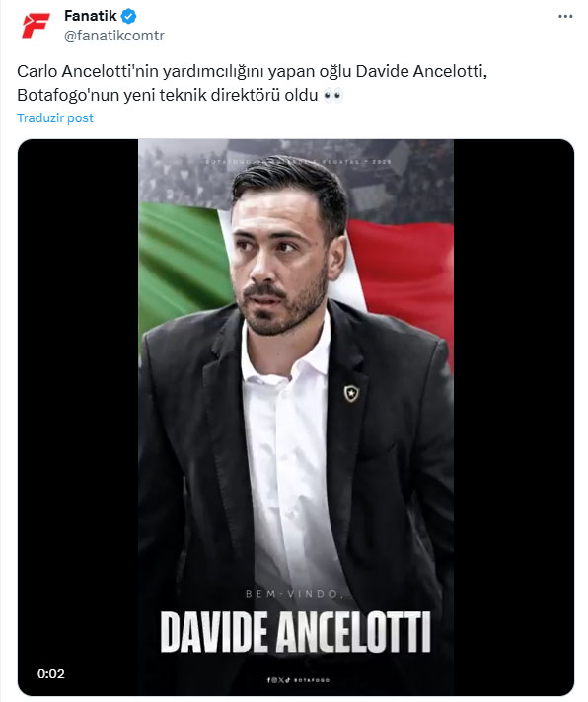Click the BEM-VINDO caption text

pos(295,594)
